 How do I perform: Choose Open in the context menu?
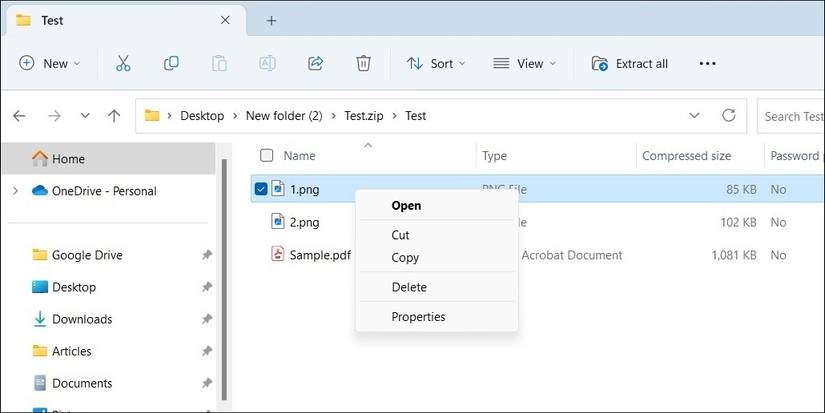point(437,205)
